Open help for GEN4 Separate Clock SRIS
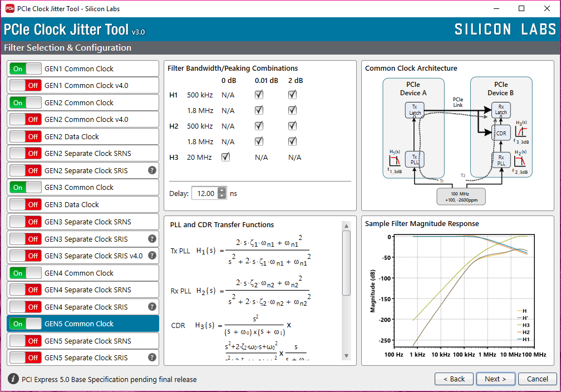This screenshot has width=561, height=392. (152, 307)
